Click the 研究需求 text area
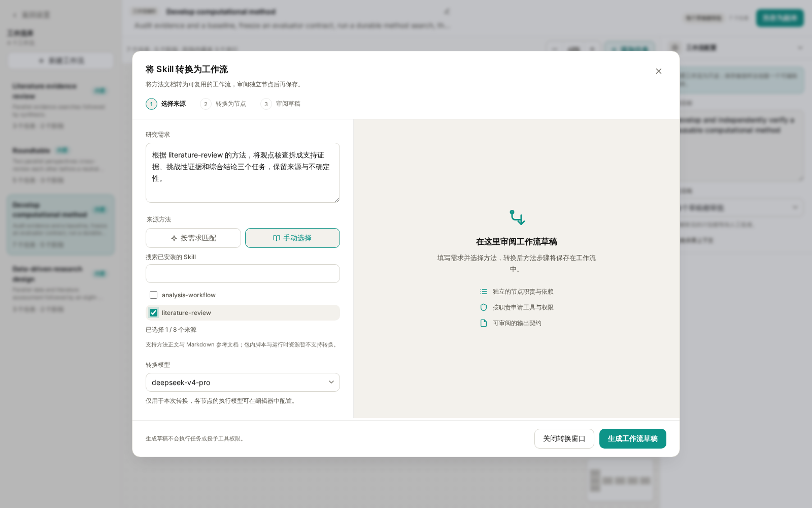 (x=243, y=173)
